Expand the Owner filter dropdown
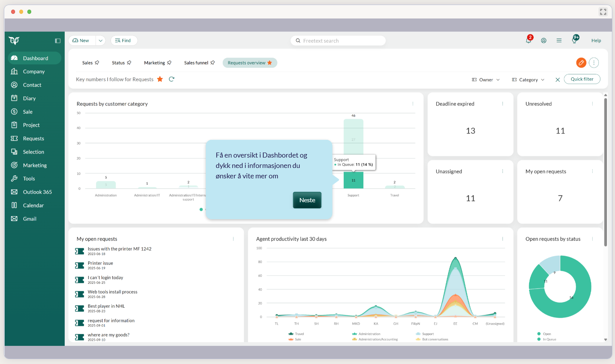Image resolution: width=615 pixels, height=364 pixels. tap(486, 80)
